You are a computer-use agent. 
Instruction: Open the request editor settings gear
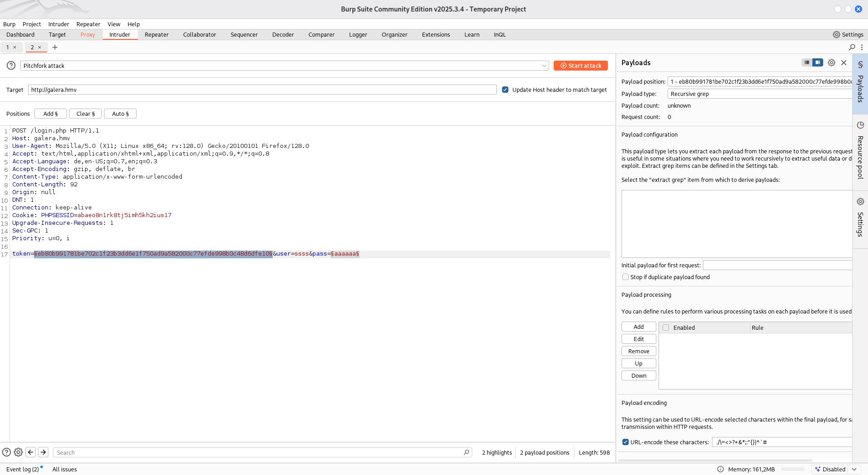click(x=18, y=452)
